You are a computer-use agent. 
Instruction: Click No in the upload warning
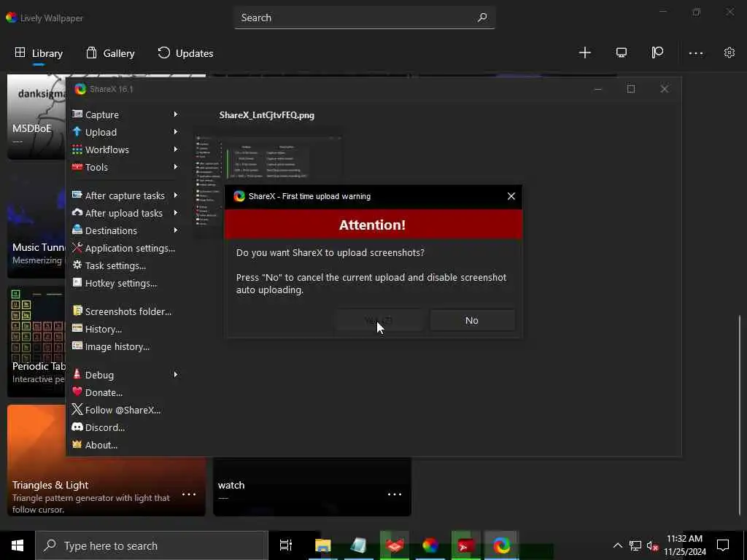[472, 321]
